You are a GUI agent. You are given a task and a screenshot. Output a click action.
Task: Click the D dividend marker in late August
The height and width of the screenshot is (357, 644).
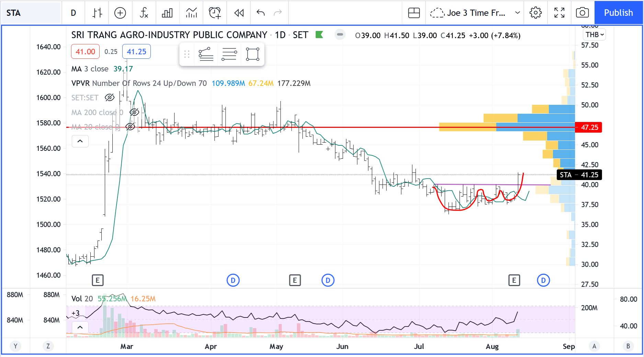pyautogui.click(x=543, y=280)
